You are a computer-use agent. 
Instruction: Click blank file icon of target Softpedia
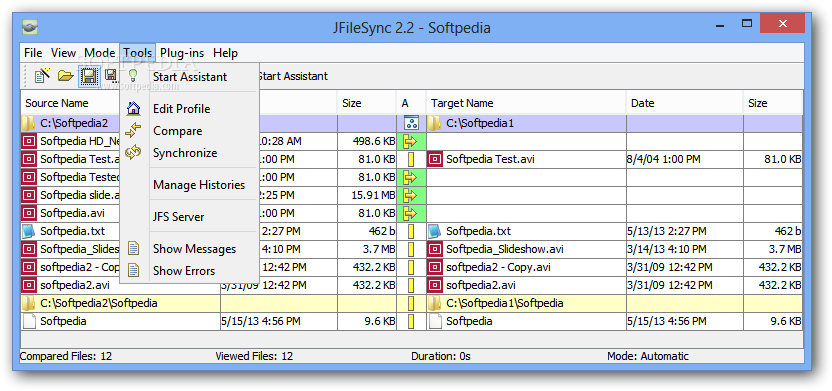click(x=435, y=322)
